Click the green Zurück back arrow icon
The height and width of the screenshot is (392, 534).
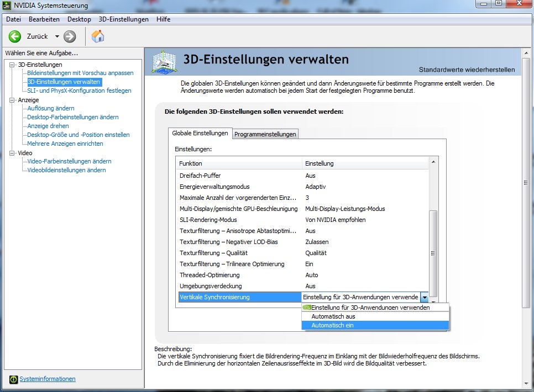[x=14, y=36]
